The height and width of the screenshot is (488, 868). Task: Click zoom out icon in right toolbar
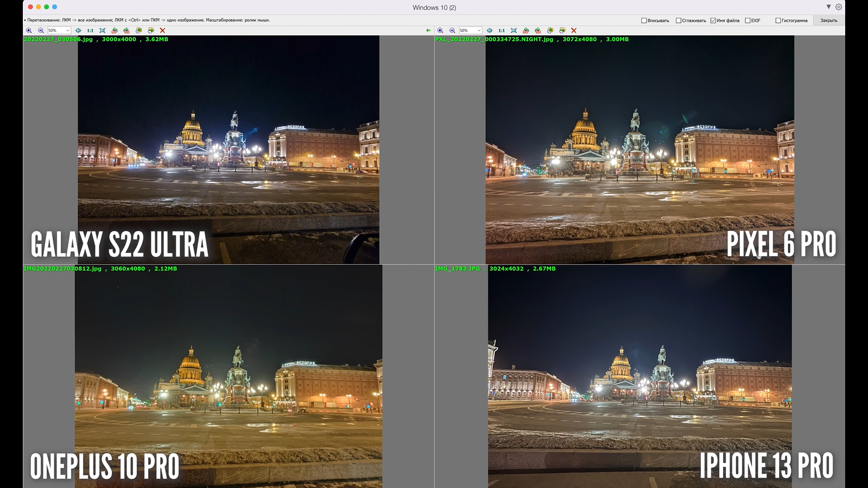[x=452, y=30]
